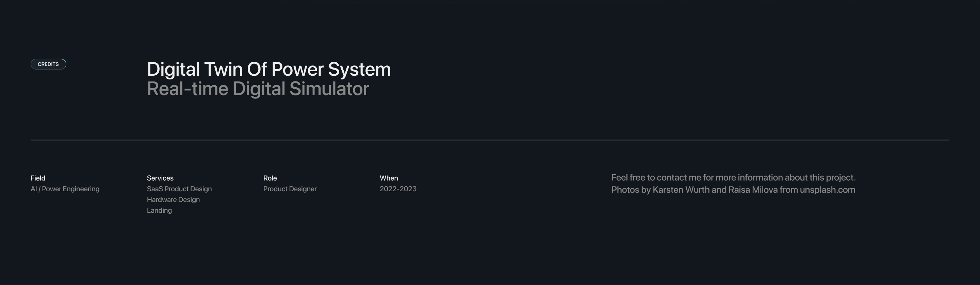Click the name Raisa Milova
The image size is (980, 285).
point(752,190)
